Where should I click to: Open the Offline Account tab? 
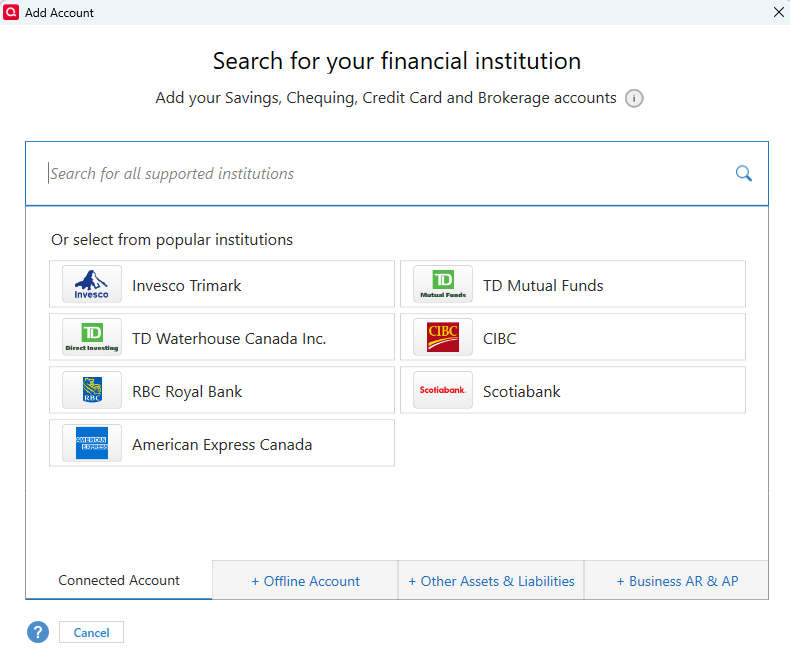pos(305,581)
